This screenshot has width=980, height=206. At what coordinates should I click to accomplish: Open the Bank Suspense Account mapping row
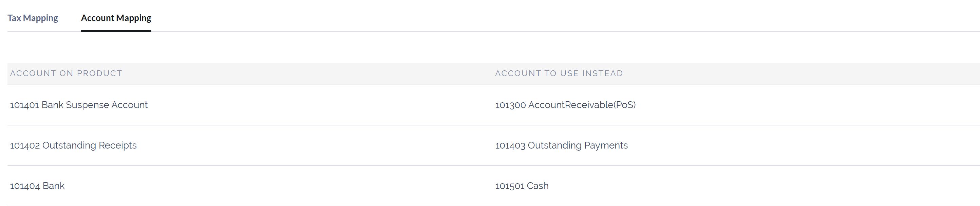click(x=266, y=105)
